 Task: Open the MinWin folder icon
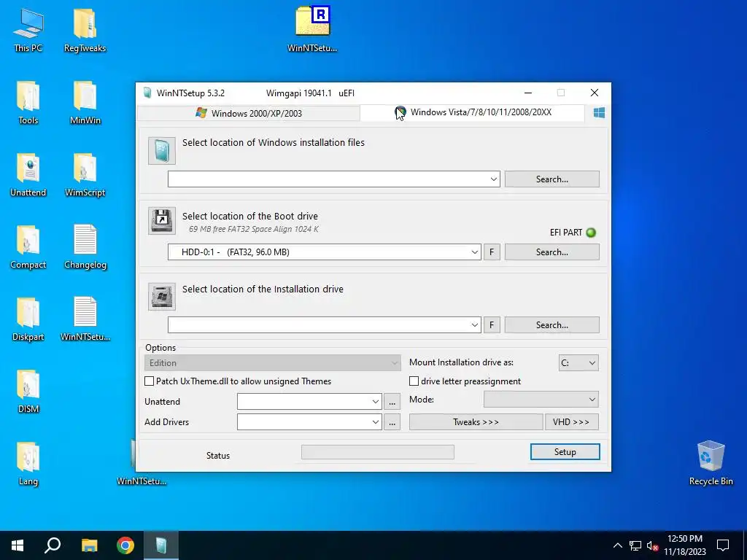tap(85, 102)
